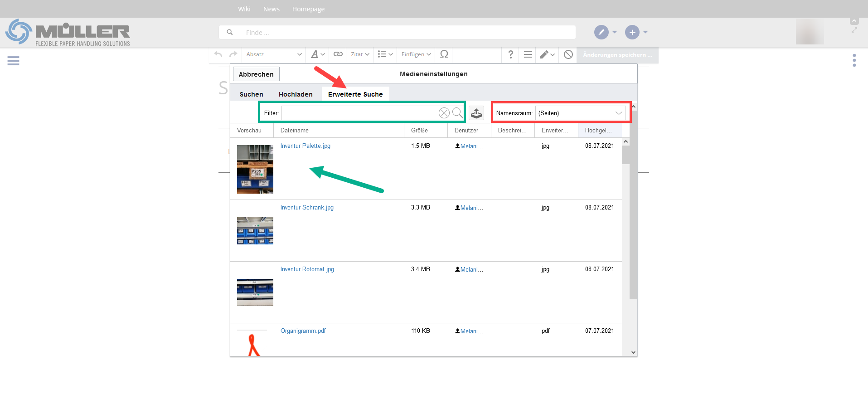Select the Inventur Palette thumbnail image
This screenshot has height=419, width=868.
click(255, 169)
